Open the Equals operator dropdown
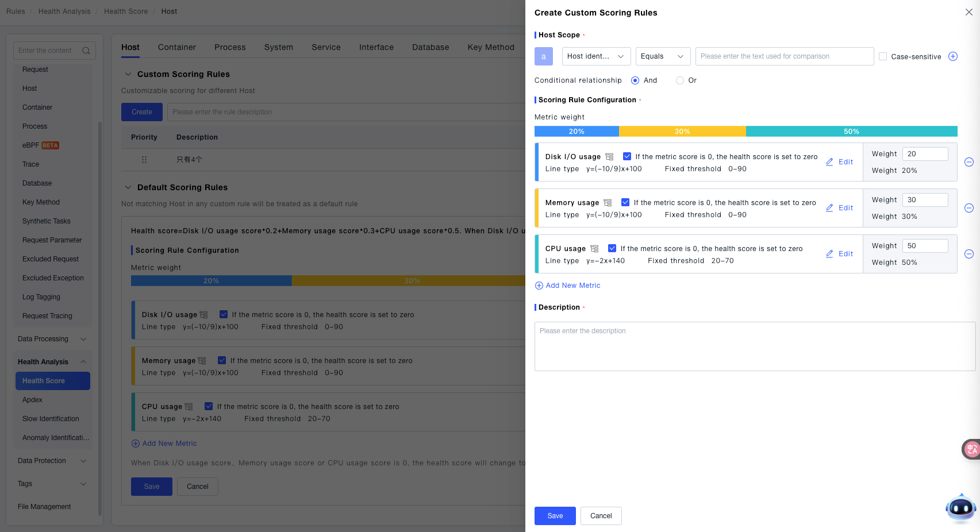The width and height of the screenshot is (980, 532). click(x=662, y=56)
